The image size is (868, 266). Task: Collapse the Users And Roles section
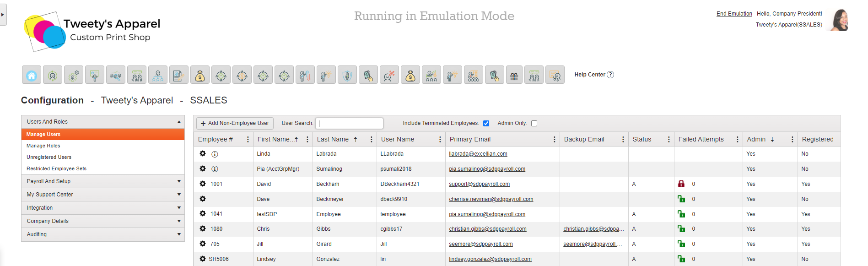(x=102, y=122)
